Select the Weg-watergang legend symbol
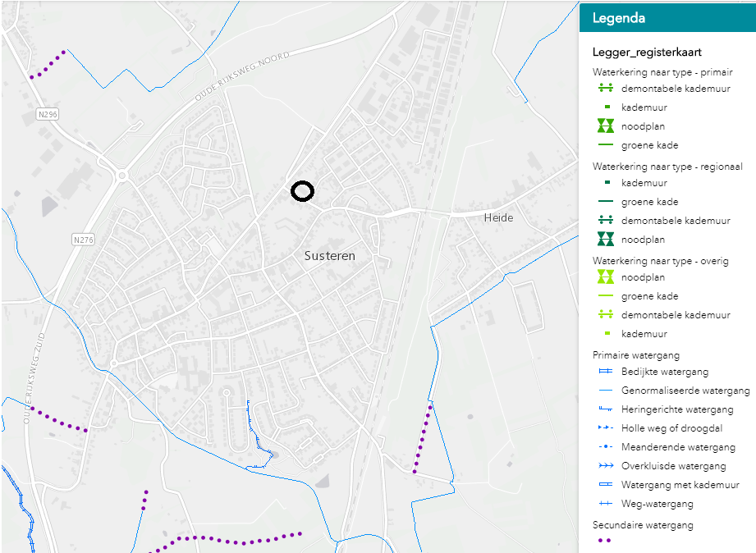This screenshot has height=553, width=756. coord(606,503)
